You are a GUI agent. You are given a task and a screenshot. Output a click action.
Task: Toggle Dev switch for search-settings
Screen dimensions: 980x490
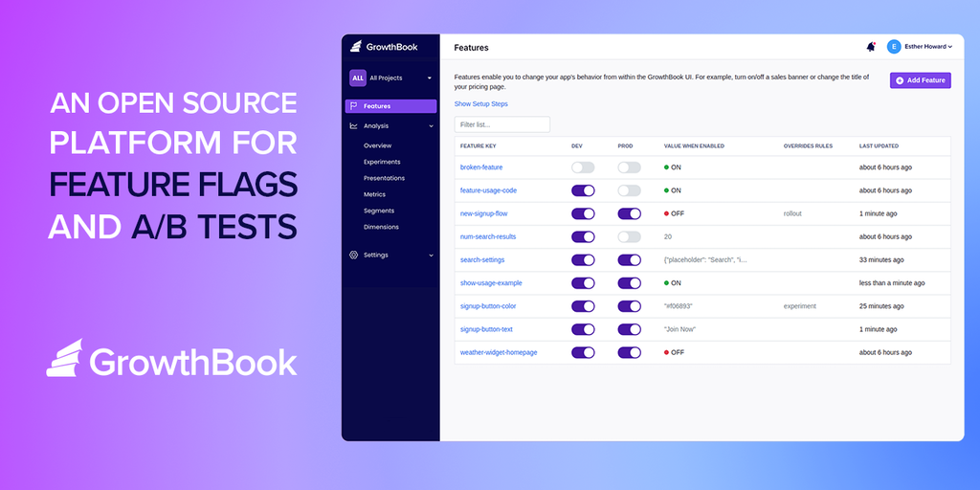tap(583, 260)
